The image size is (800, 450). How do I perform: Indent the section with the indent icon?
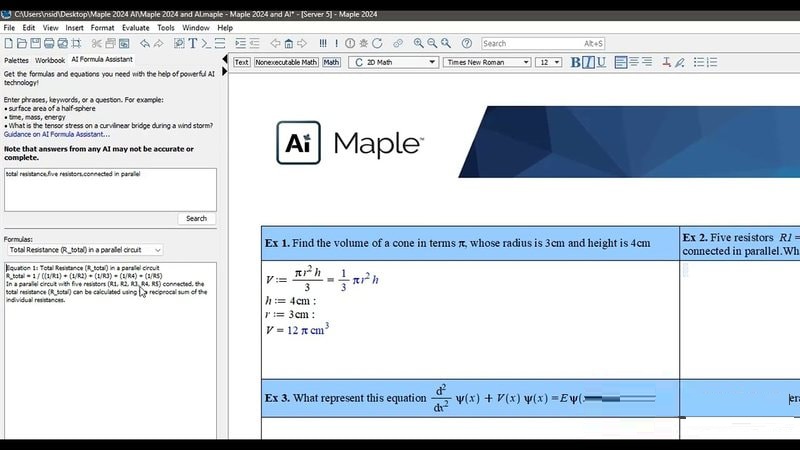240,43
